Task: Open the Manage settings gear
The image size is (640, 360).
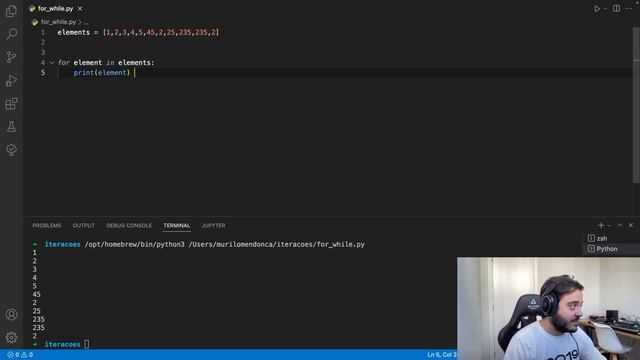Action: (x=11, y=338)
